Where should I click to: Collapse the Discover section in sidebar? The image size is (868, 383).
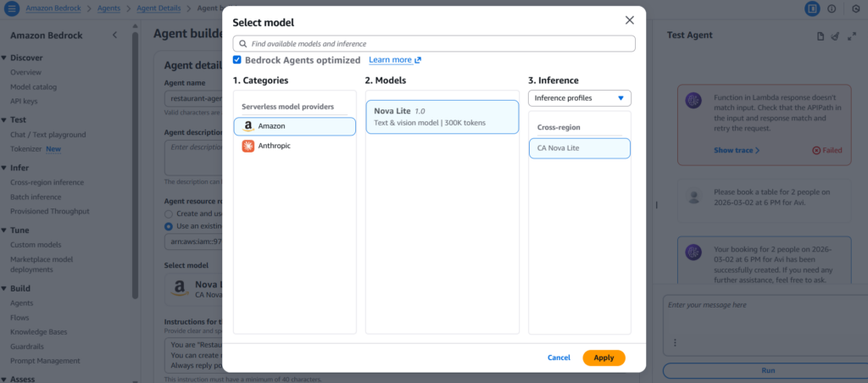(x=4, y=58)
